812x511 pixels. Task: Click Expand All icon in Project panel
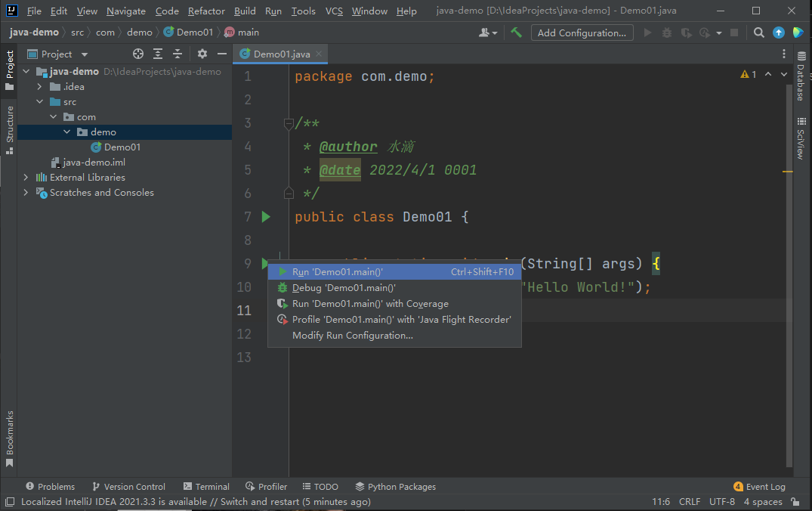click(x=158, y=54)
